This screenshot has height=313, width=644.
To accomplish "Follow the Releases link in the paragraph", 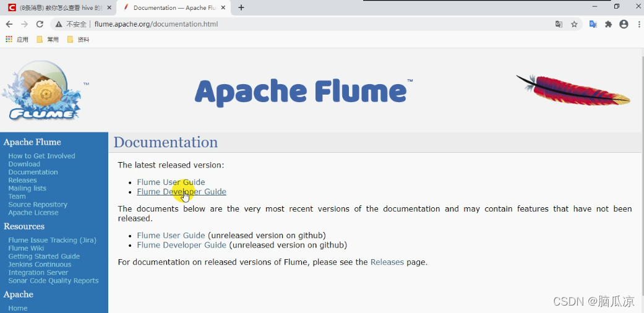I will coord(387,262).
